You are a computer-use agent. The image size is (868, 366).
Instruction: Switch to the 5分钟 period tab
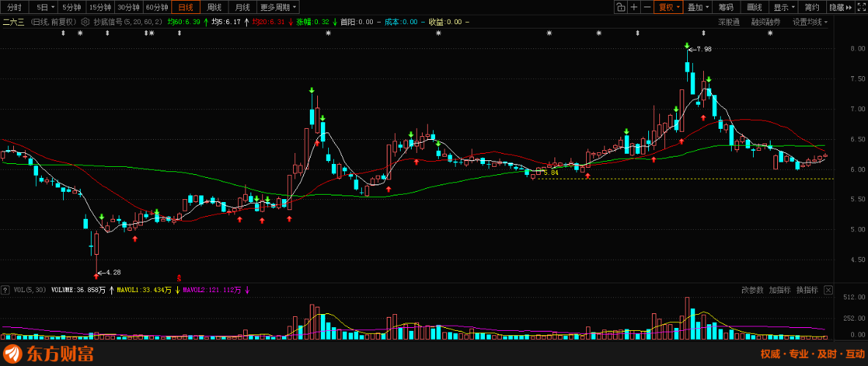(71, 7)
